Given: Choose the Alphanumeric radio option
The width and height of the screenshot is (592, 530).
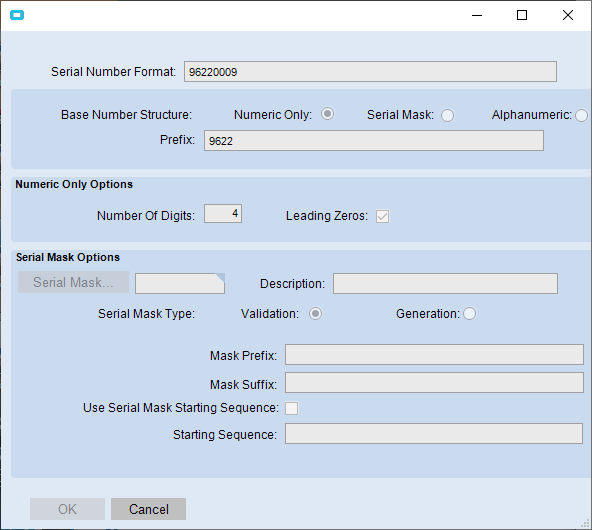Looking at the screenshot, I should (581, 115).
